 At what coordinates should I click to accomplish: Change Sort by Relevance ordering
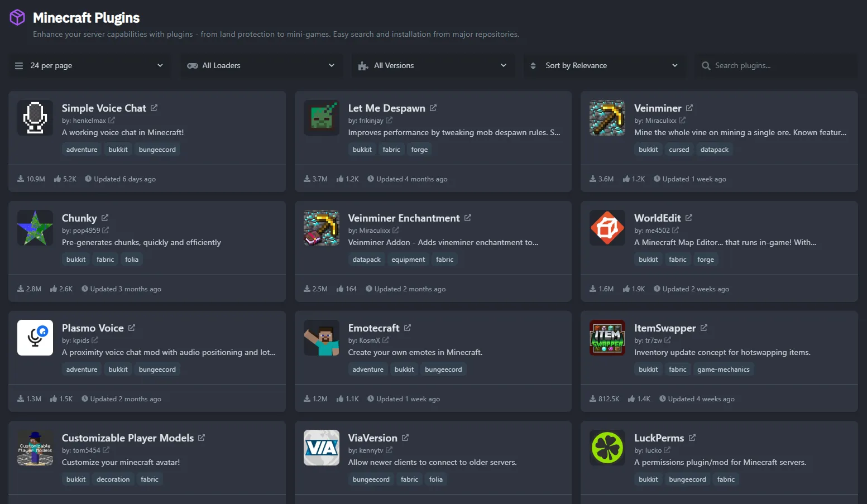click(x=604, y=65)
